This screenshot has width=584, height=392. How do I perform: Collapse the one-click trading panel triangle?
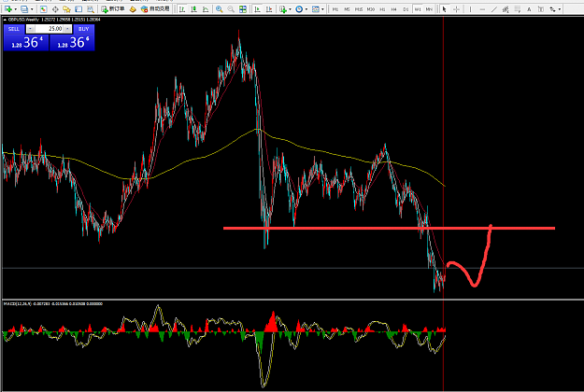[5, 20]
